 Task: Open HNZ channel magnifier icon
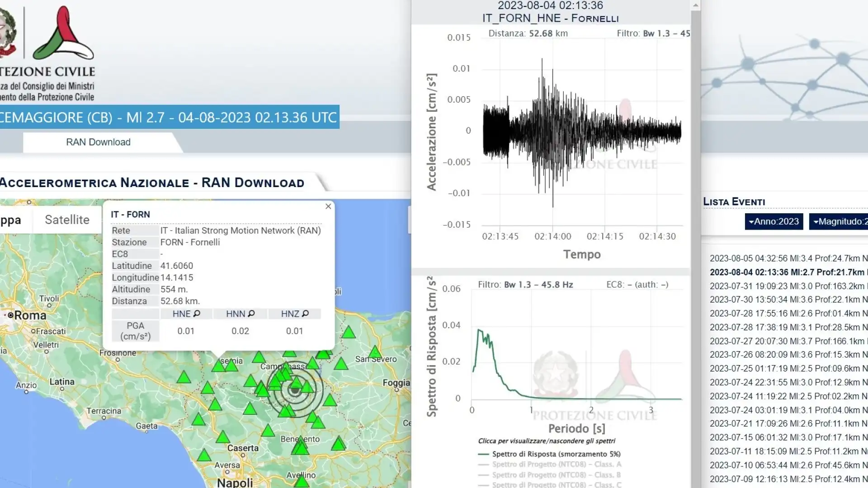tap(306, 314)
